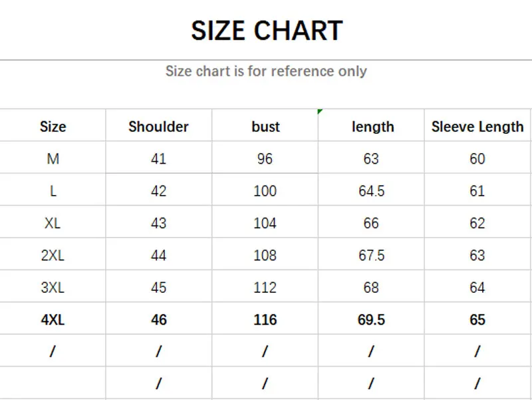Click the length value 67.5 cell
Image resolution: width=532 pixels, height=400 pixels.
pyautogui.click(x=371, y=256)
